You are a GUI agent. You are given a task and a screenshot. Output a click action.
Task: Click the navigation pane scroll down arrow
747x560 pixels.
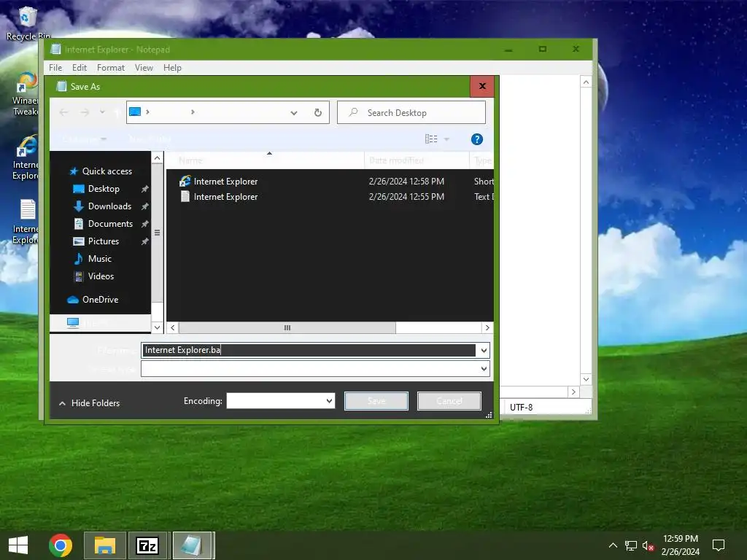pos(158,327)
